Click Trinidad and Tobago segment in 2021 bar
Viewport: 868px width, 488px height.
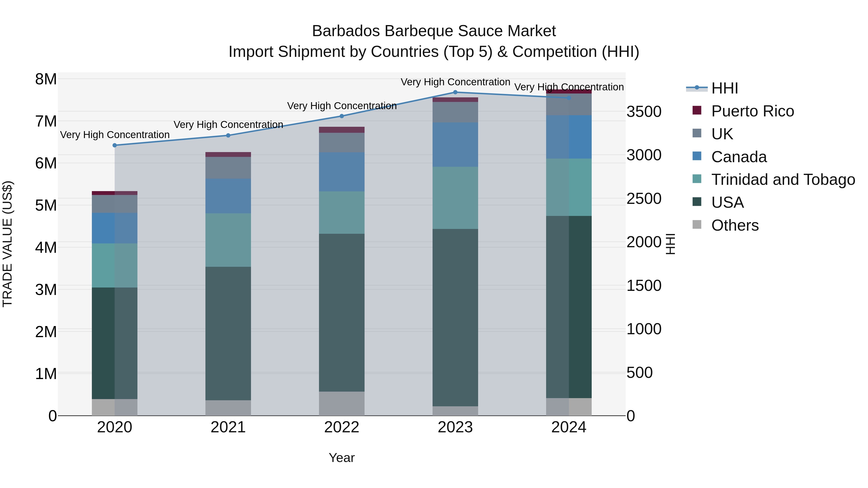(228, 240)
